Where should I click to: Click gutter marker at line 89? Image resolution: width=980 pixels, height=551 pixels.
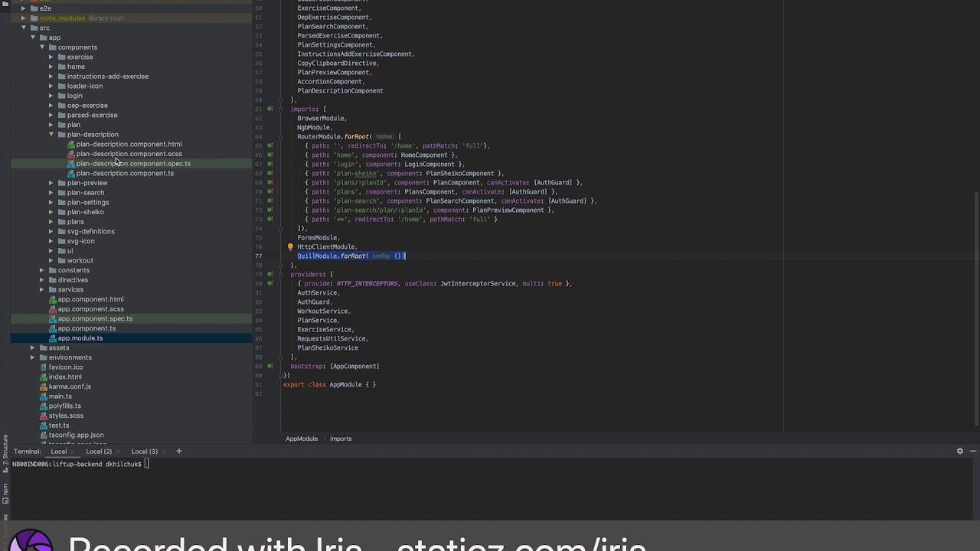(x=269, y=366)
